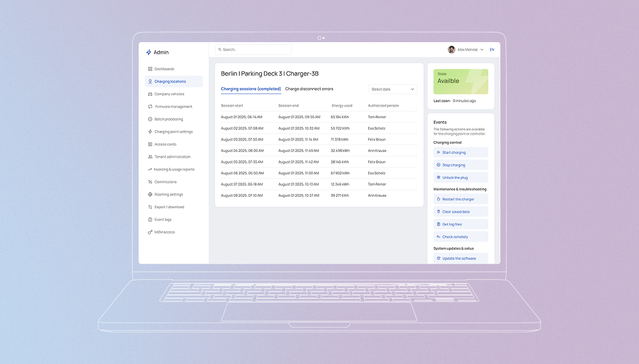This screenshot has width=639, height=364.
Task: Expand the user menu chevron beside Alex Monroe
Action: (x=482, y=50)
